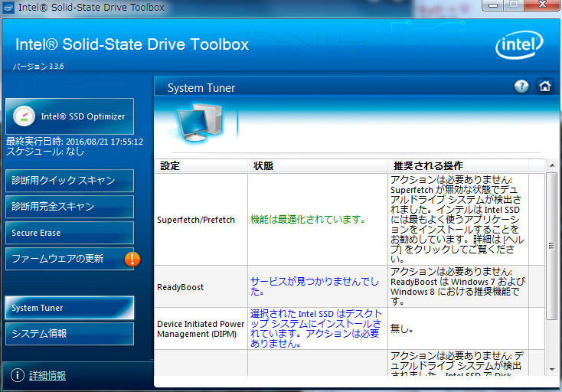The height and width of the screenshot is (392, 562).
Task: Open the help question mark icon
Action: [521, 87]
